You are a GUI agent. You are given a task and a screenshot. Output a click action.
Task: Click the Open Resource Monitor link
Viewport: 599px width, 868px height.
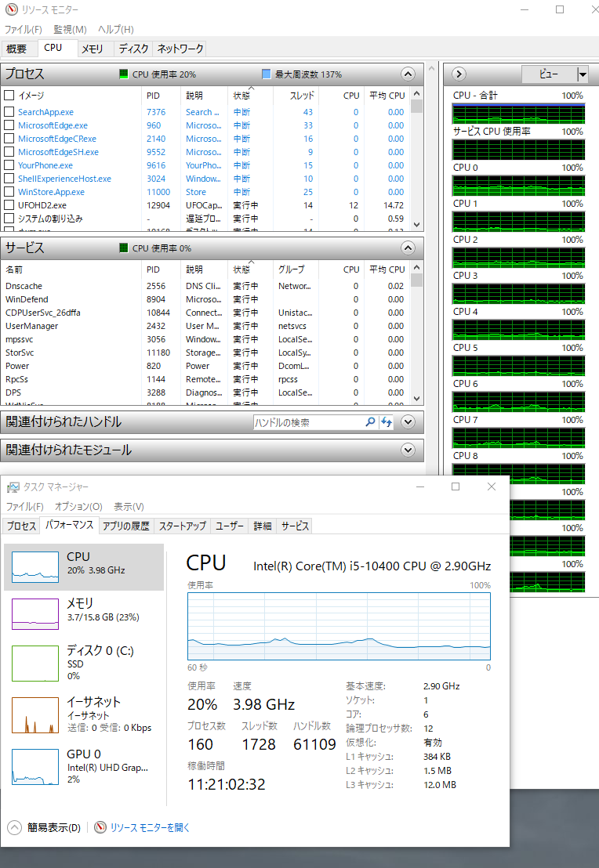click(x=149, y=827)
